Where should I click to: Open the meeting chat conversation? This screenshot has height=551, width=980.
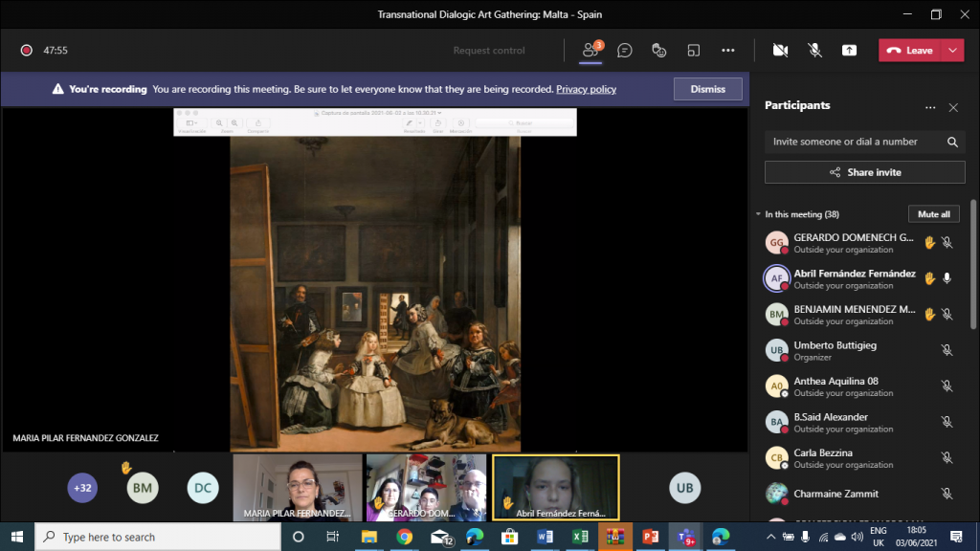pyautogui.click(x=625, y=51)
